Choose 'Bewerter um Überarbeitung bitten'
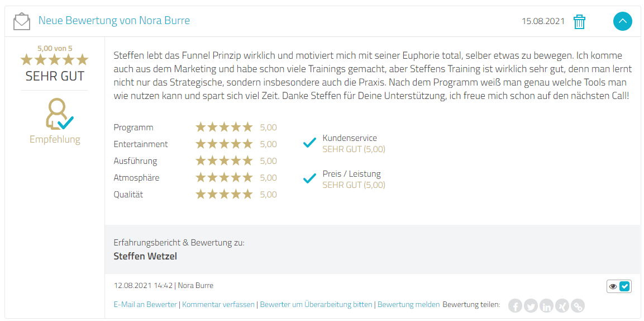 (316, 305)
